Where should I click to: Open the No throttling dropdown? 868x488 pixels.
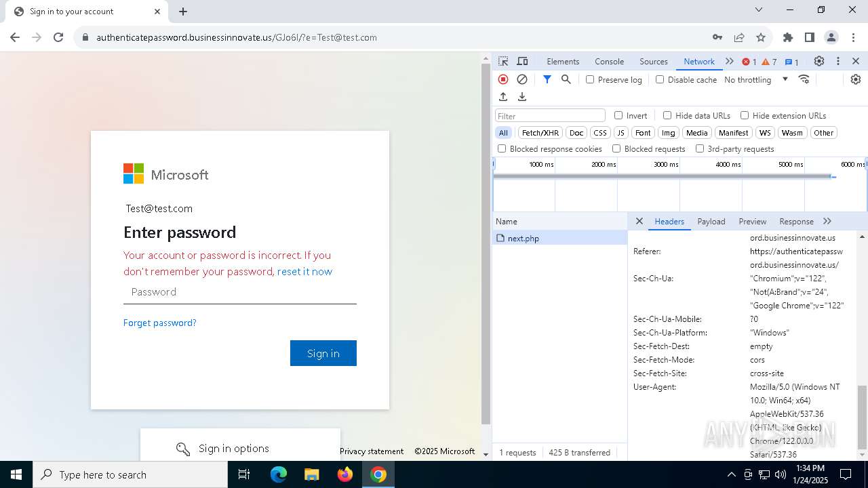coord(756,79)
